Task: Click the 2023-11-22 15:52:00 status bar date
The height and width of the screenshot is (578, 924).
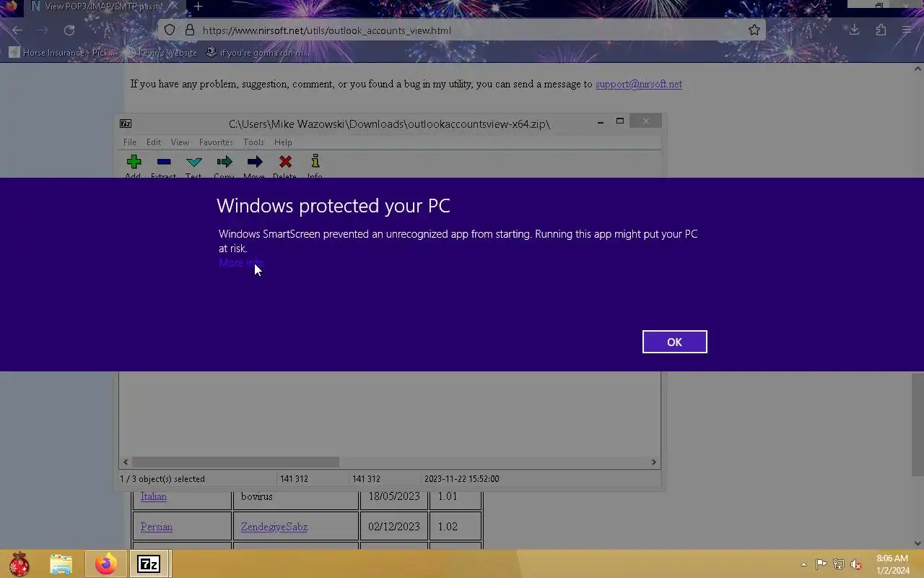Action: [462, 479]
